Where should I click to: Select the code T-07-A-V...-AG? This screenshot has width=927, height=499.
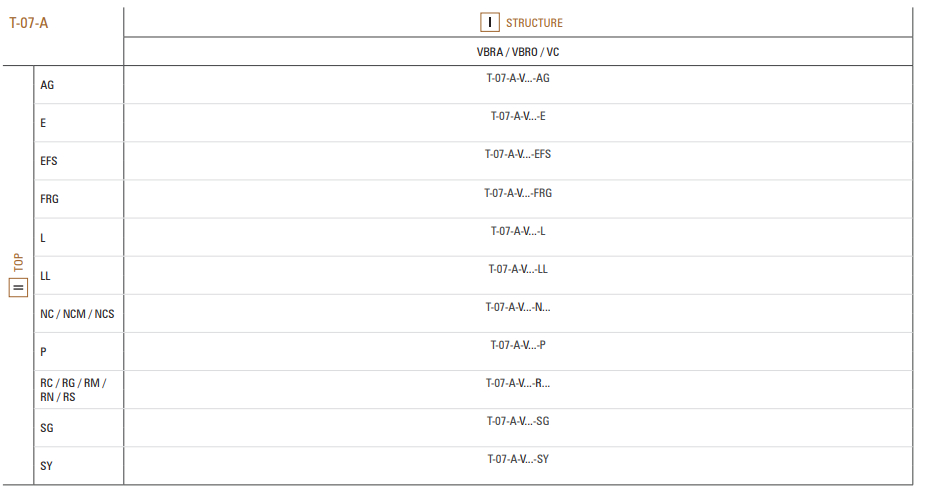(518, 78)
